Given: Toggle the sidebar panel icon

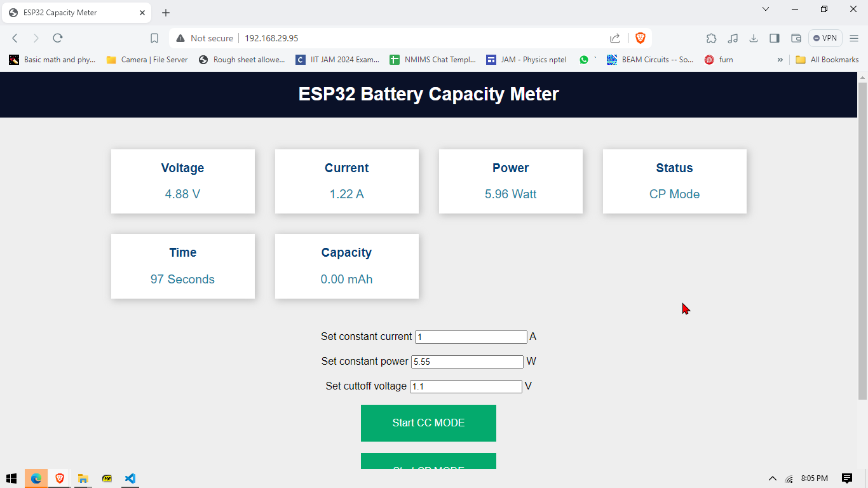Looking at the screenshot, I should (x=775, y=38).
